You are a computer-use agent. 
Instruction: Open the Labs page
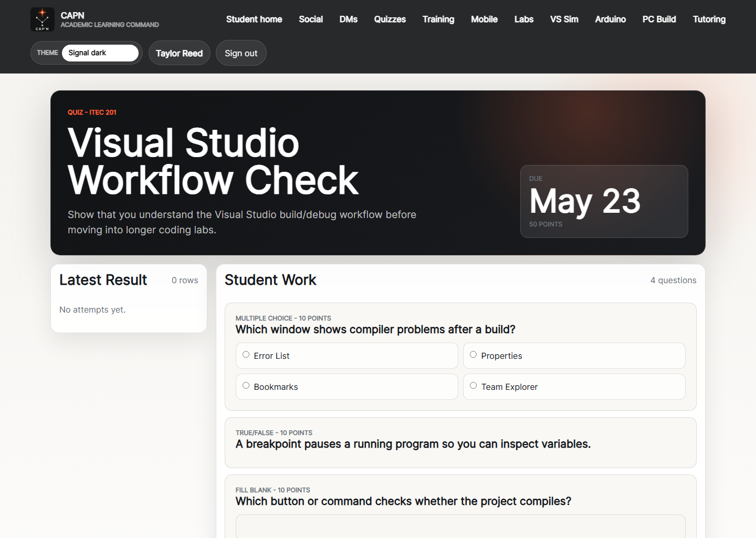[524, 19]
